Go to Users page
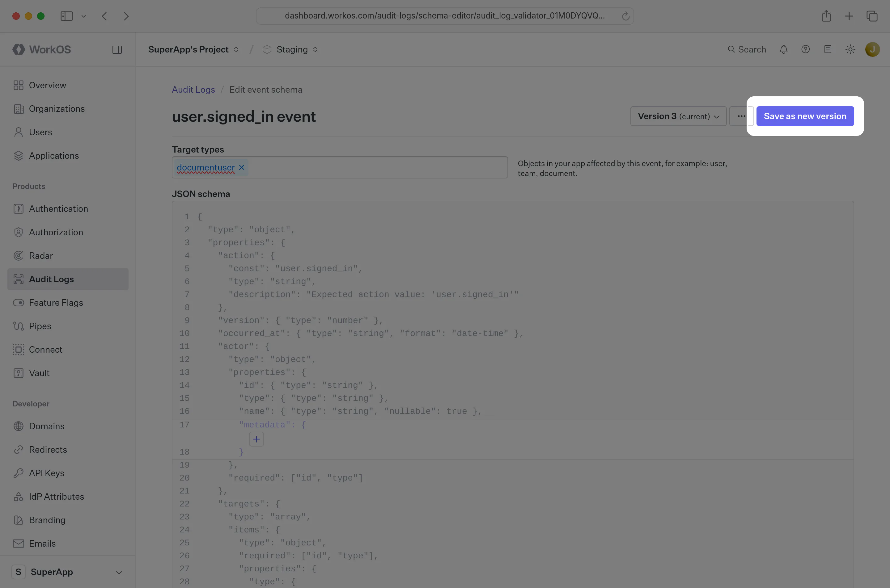 68,132
